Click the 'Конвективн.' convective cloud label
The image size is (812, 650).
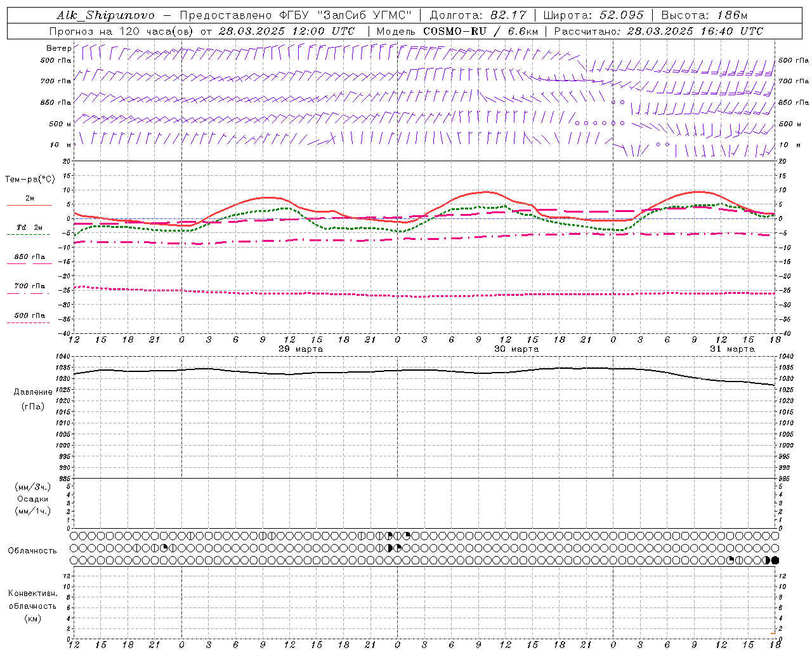[x=32, y=594]
